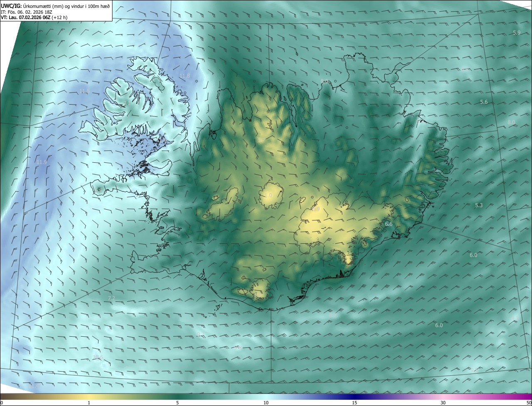Click the title 'UWC/IG: Úrkomumætti (mm) og vindur'

coord(55,5)
